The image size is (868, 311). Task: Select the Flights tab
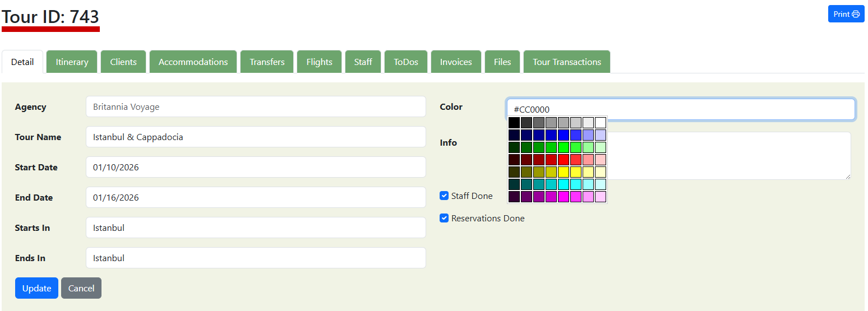point(319,62)
